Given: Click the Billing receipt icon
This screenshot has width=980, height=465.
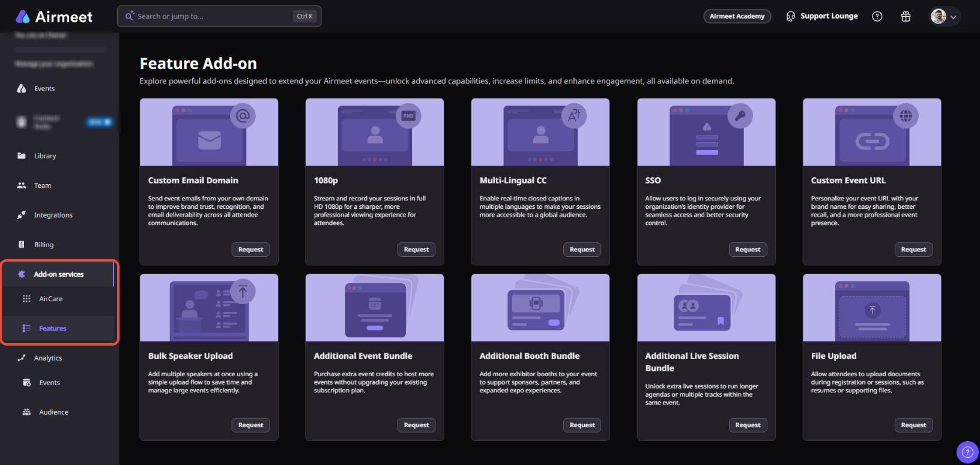Looking at the screenshot, I should (x=22, y=244).
